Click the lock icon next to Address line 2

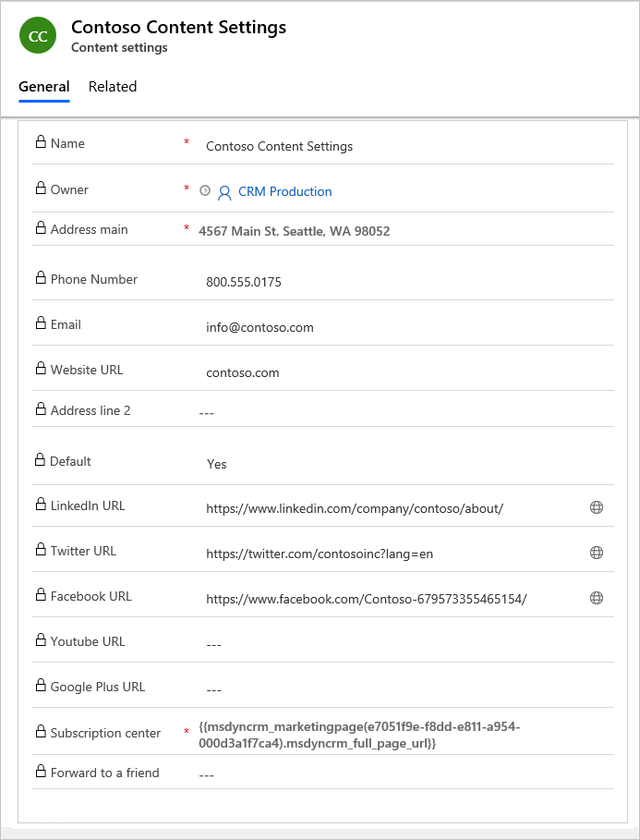coord(41,408)
